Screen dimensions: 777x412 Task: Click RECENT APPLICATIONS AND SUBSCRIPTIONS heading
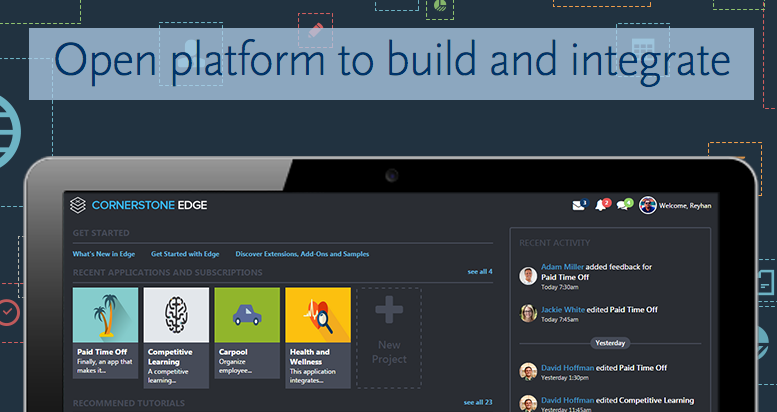tap(167, 272)
